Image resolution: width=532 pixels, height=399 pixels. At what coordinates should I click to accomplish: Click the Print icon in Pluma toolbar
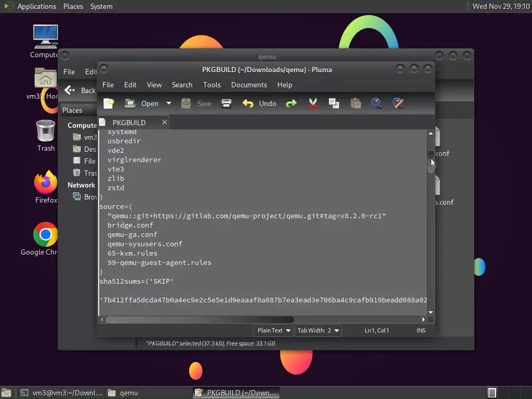[227, 103]
